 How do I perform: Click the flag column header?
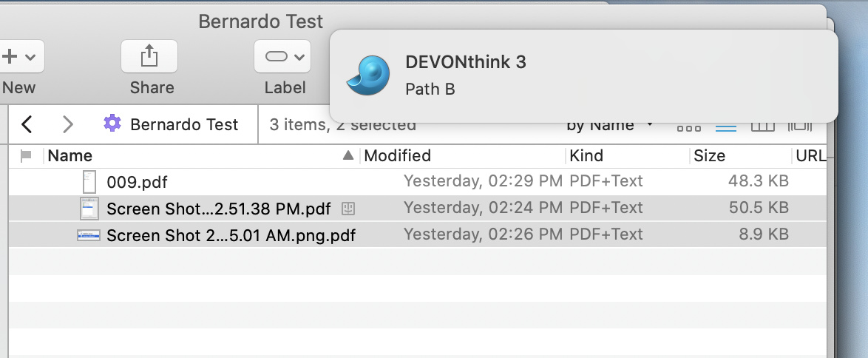pos(26,156)
